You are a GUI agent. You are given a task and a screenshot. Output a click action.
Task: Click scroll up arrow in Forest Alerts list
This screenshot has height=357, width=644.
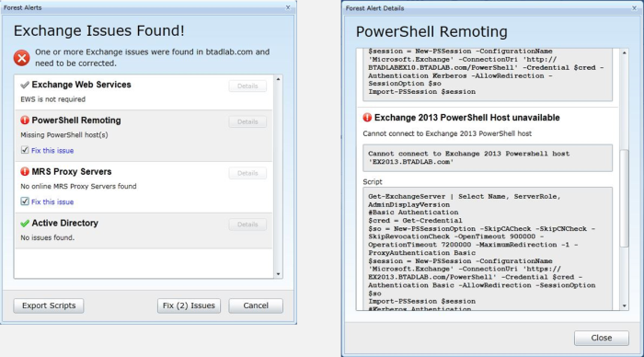278,79
